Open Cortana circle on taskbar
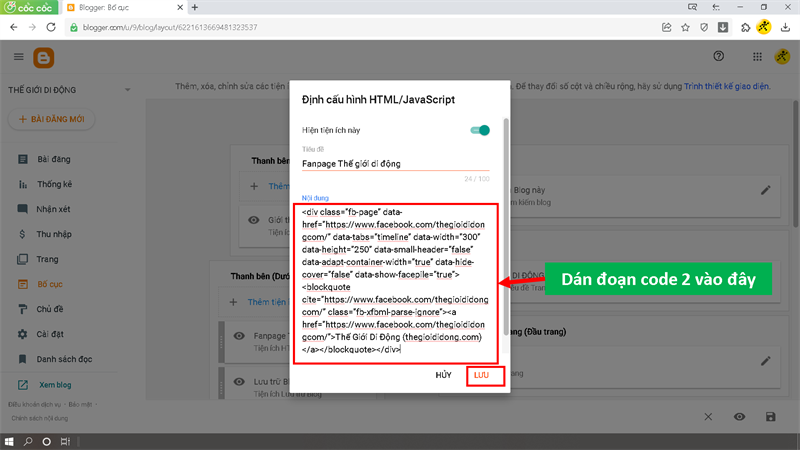This screenshot has width=800, height=450. (x=46, y=441)
